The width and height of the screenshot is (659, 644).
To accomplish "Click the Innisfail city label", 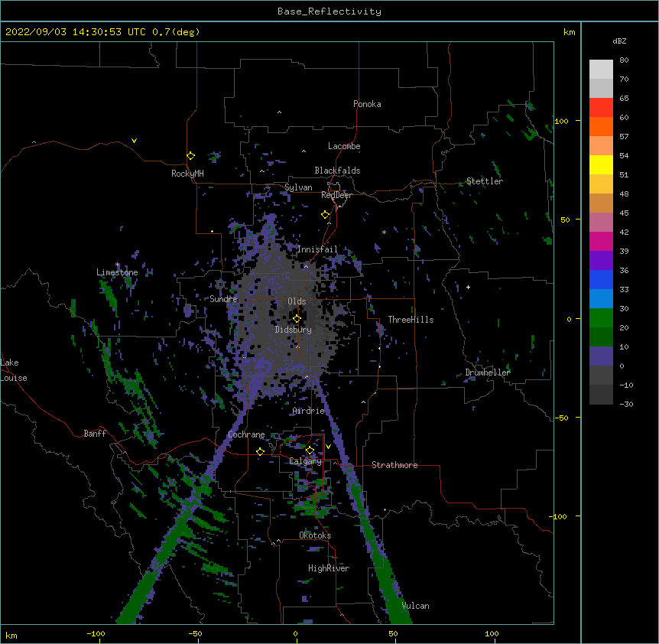I will 318,249.
